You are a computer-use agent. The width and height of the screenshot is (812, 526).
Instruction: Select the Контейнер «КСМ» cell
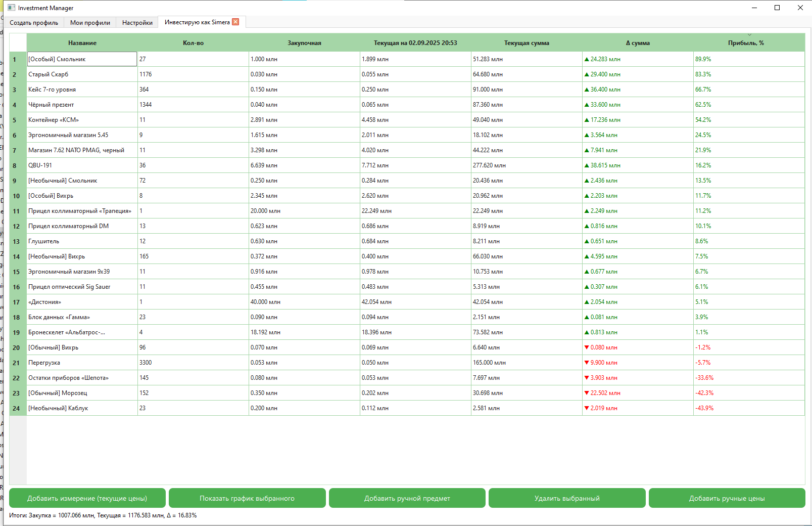82,120
